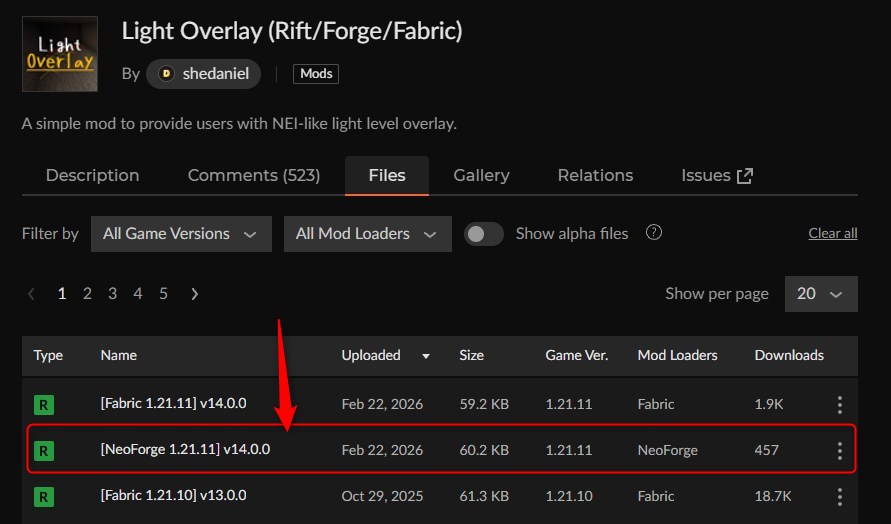This screenshot has height=524, width=891.
Task: Go to the previous page arrow
Action: coord(32,294)
